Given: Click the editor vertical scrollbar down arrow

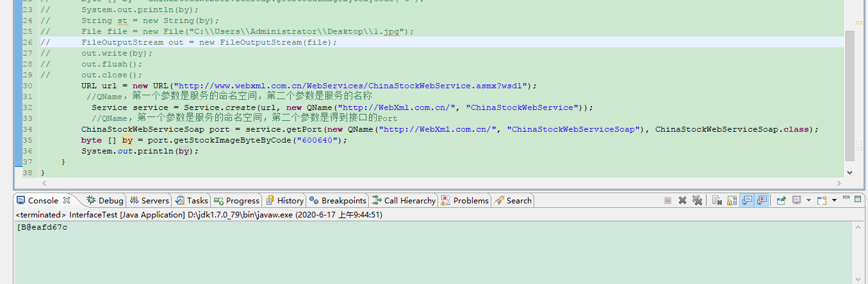Looking at the screenshot, I should tap(850, 172).
